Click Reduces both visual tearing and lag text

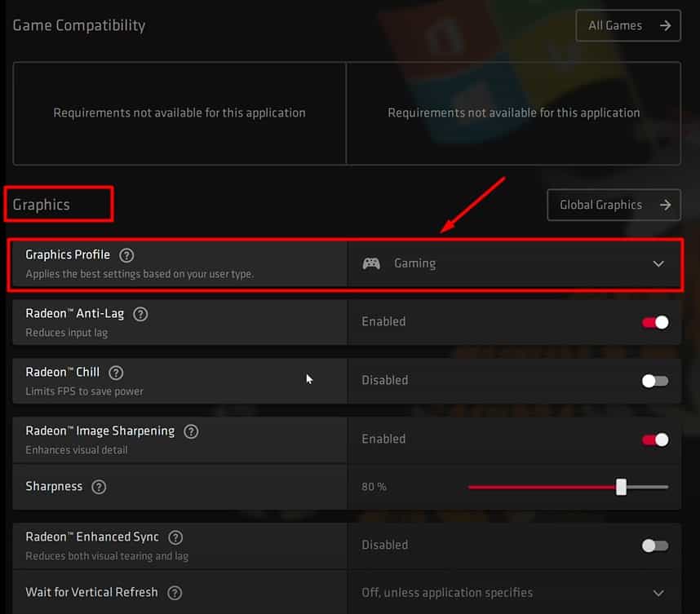107,556
